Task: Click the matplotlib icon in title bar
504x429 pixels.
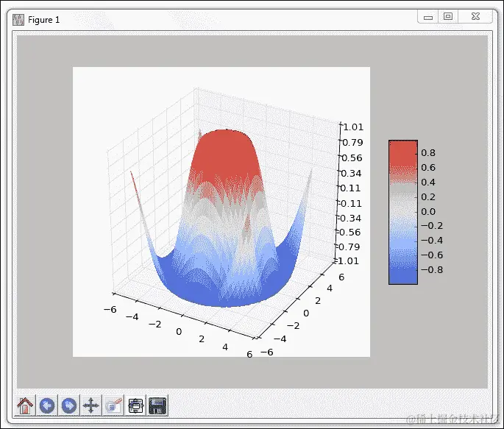Action: pyautogui.click(x=18, y=20)
